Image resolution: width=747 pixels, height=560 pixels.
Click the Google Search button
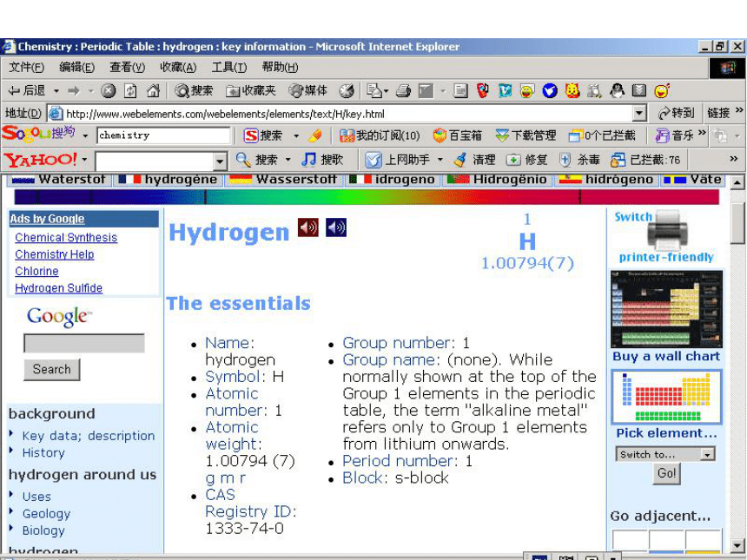coord(52,370)
